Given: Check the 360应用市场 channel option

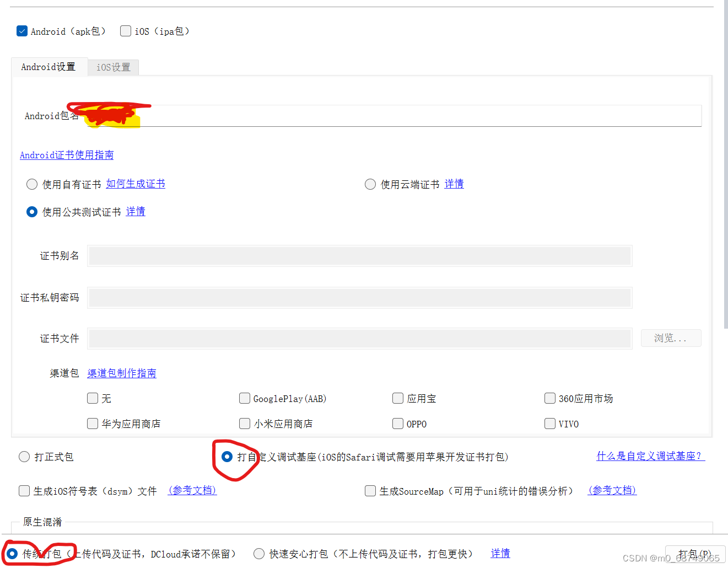Looking at the screenshot, I should [549, 398].
